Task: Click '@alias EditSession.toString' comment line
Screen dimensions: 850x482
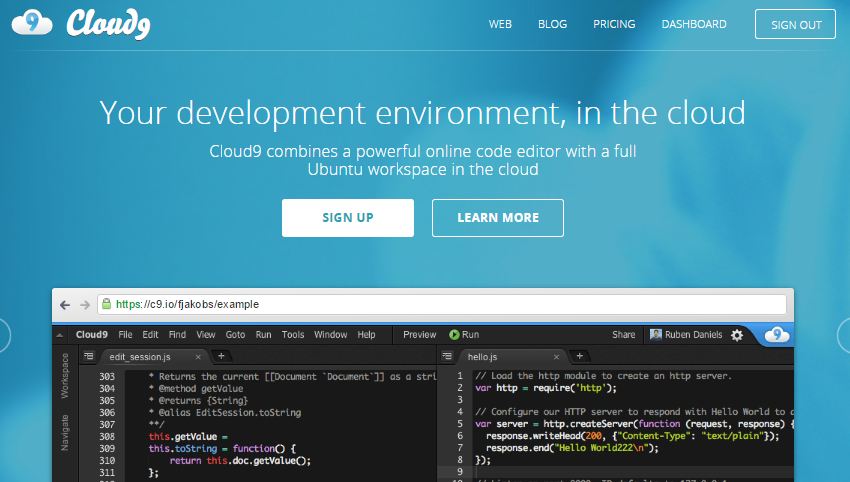Action: (x=225, y=413)
